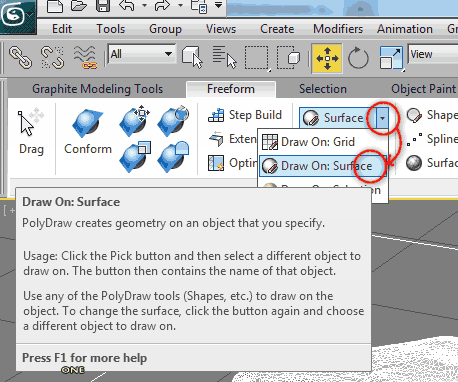Image resolution: width=458 pixels, height=382 pixels.
Task: Activate the Extend tool
Action: coord(232,139)
